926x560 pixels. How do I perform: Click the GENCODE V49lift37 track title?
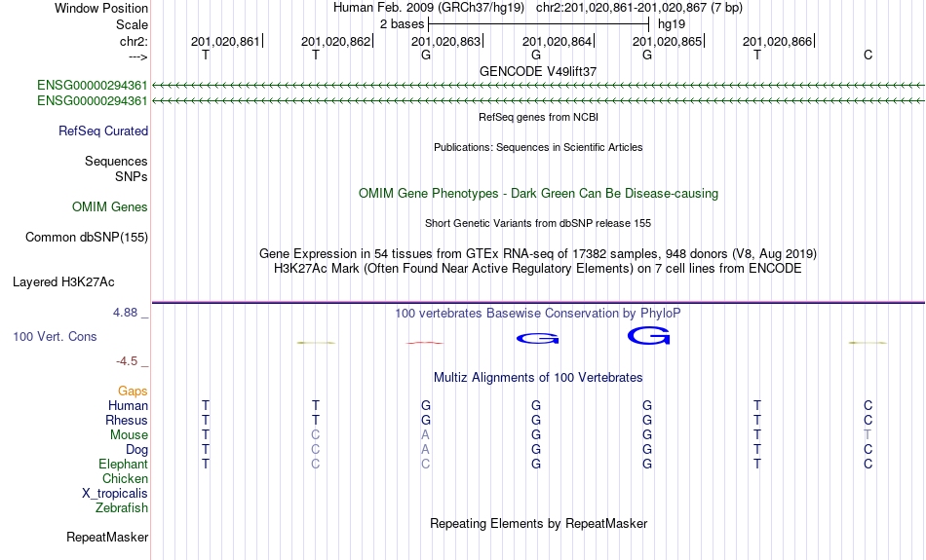(538, 71)
